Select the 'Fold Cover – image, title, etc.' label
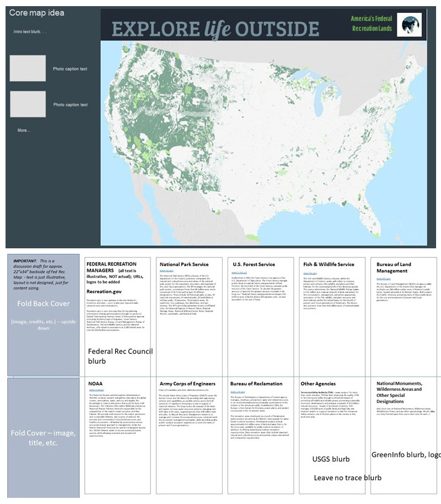 tap(43, 438)
